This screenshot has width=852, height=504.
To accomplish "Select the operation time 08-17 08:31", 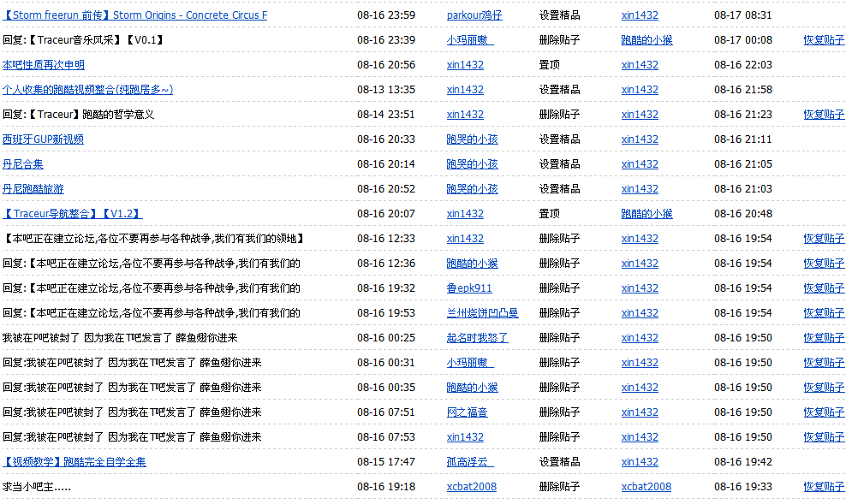I will pos(742,15).
